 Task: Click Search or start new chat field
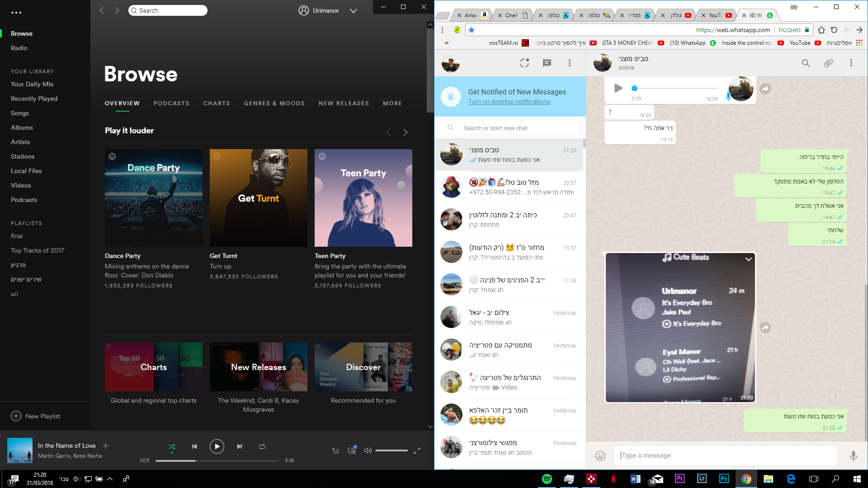point(509,128)
